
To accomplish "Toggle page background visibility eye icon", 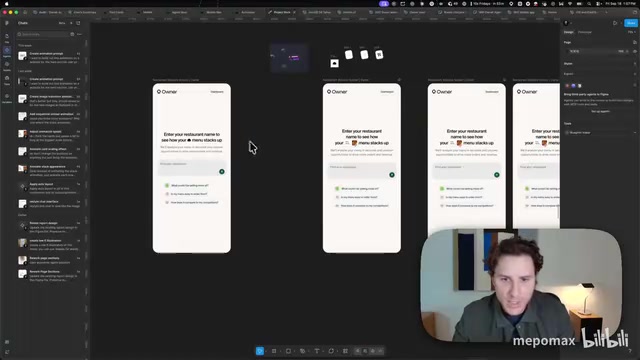I will click(635, 51).
